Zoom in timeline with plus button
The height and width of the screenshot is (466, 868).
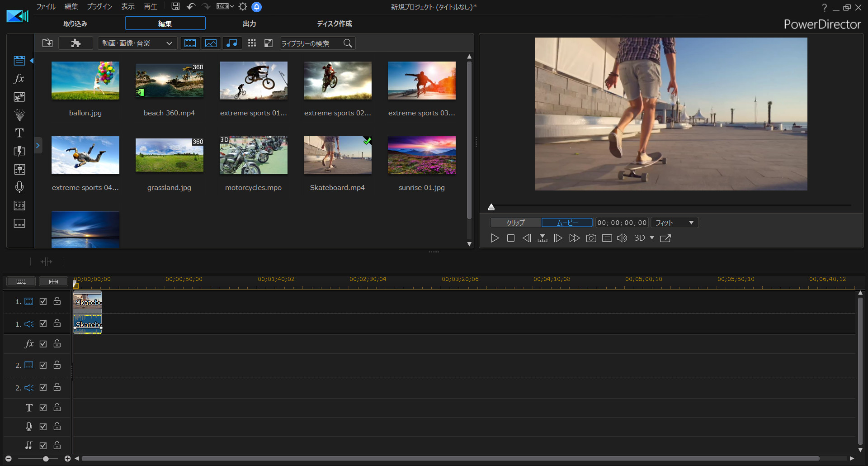(x=67, y=459)
